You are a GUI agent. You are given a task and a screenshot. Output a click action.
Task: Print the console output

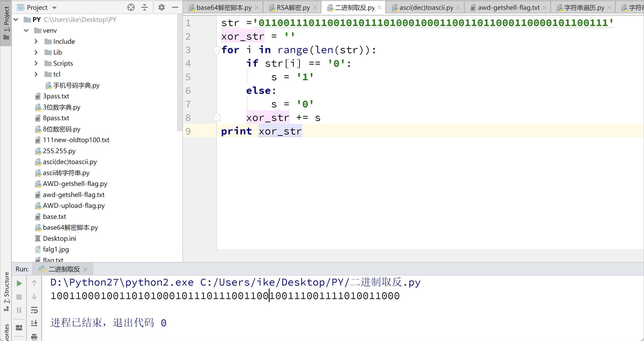coord(34,337)
